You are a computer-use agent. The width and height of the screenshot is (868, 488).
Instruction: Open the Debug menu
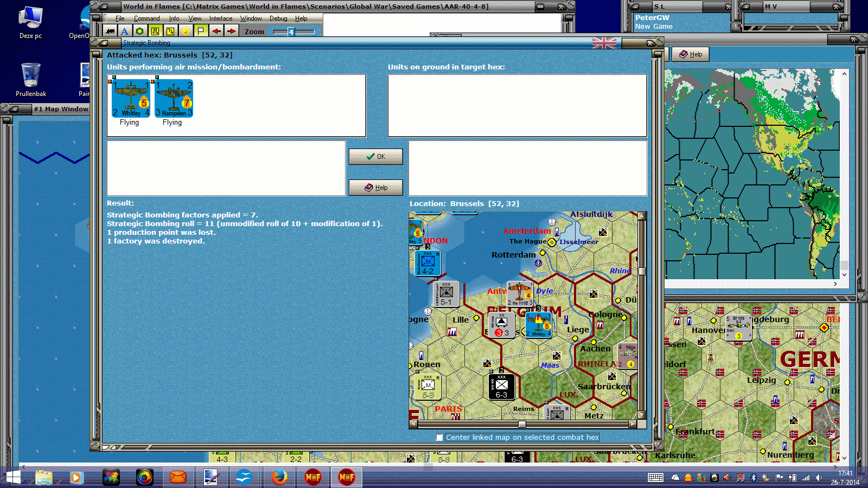(278, 18)
